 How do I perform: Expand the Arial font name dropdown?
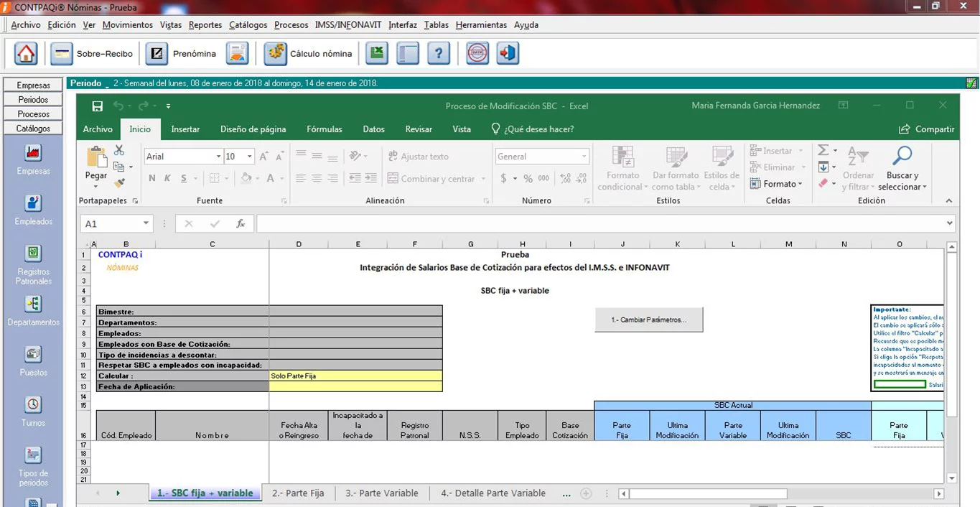pyautogui.click(x=218, y=157)
